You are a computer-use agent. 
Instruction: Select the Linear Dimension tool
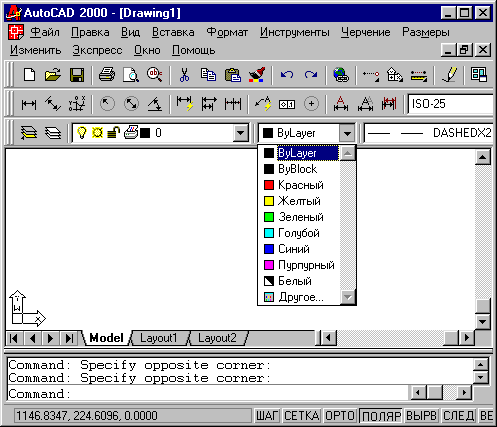point(29,104)
